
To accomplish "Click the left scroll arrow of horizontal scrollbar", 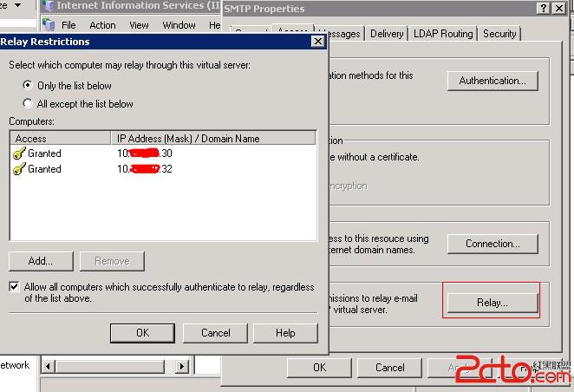I will click(48, 366).
